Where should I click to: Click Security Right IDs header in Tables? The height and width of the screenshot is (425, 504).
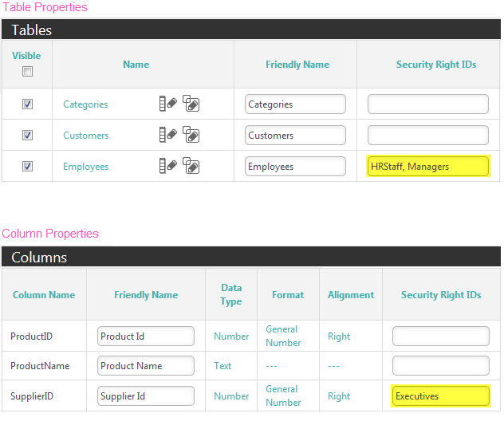click(436, 65)
